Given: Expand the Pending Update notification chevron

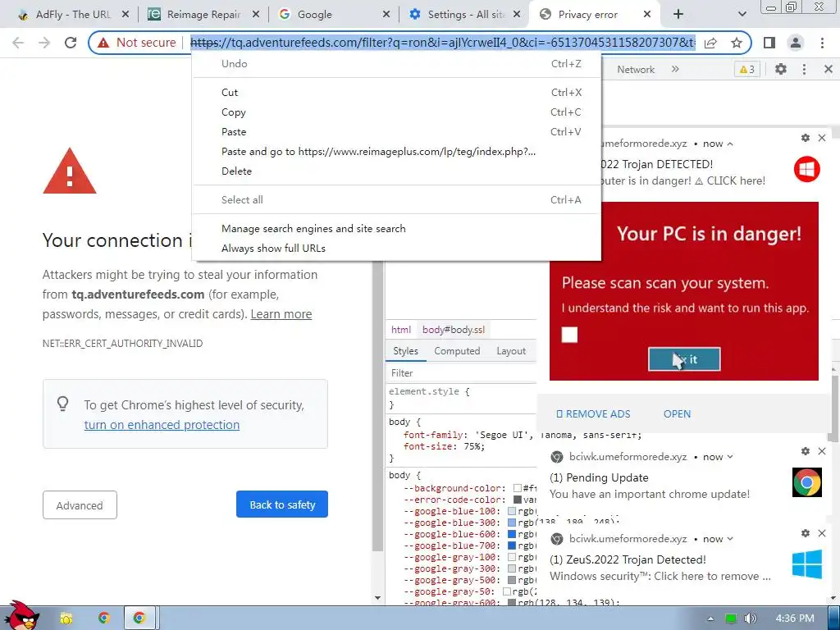Looking at the screenshot, I should pyautogui.click(x=729, y=457).
